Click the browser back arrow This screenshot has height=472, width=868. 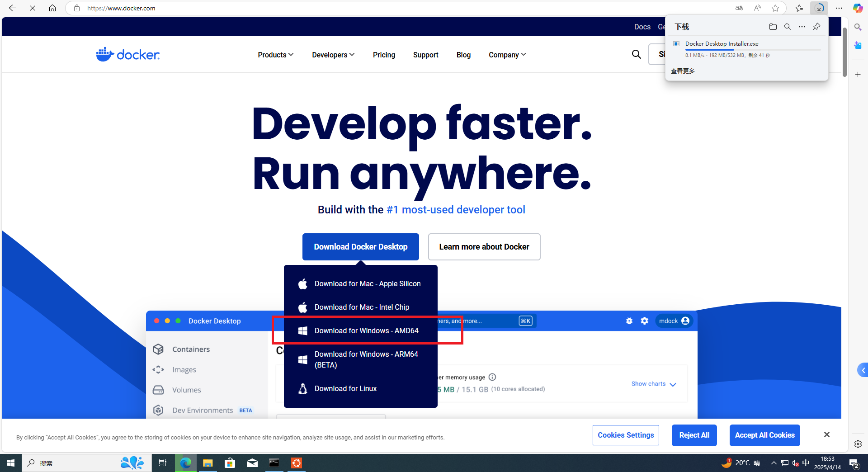(13, 8)
